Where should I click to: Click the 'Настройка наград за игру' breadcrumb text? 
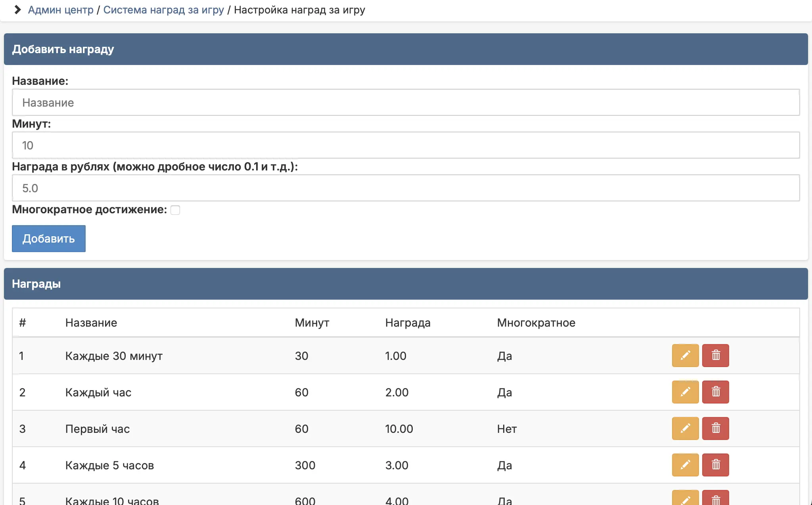click(x=299, y=10)
